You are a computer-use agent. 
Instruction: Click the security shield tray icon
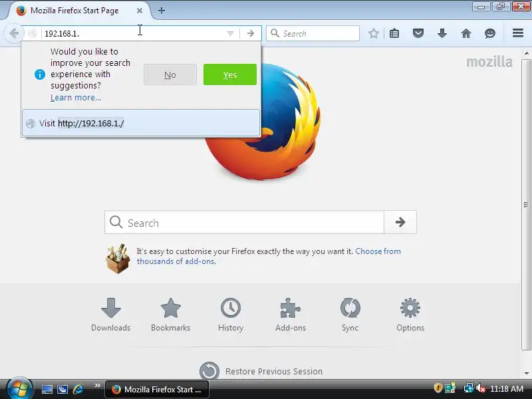pyautogui.click(x=438, y=388)
